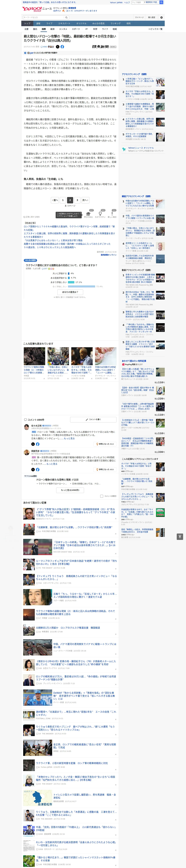Click 記事に関する報告 report icon link
This screenshot has height=868, width=186.
[32, 217]
